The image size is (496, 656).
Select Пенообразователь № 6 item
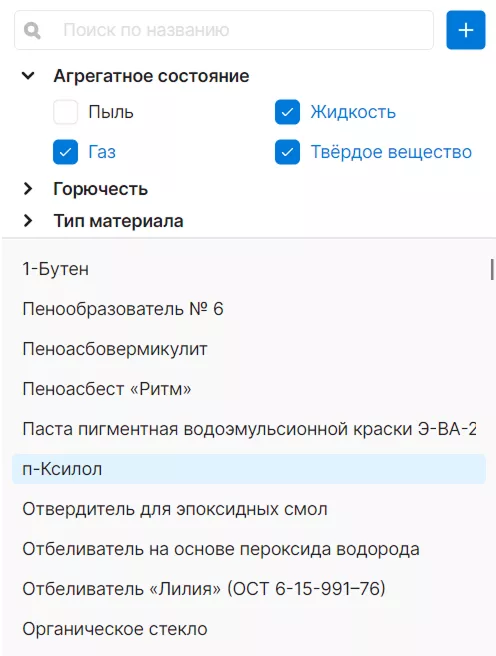pyautogui.click(x=249, y=309)
